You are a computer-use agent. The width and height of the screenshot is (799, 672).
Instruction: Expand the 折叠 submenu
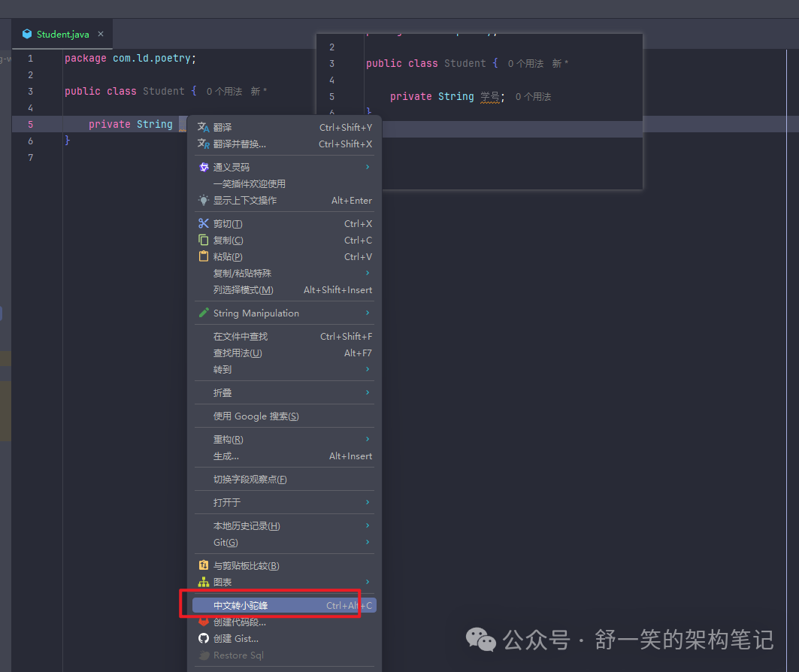[284, 393]
